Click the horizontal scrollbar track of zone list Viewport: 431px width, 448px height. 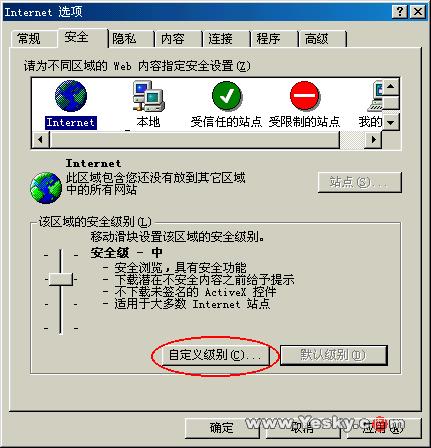pos(352,139)
